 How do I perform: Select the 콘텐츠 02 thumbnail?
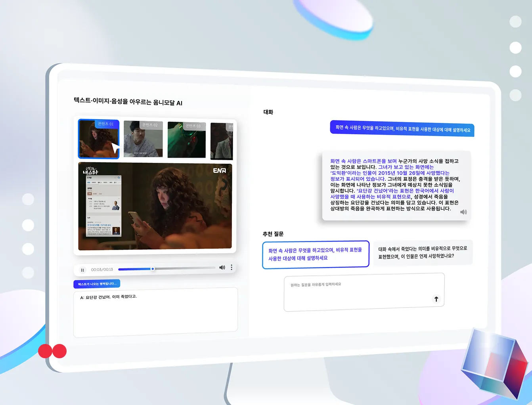pyautogui.click(x=143, y=139)
